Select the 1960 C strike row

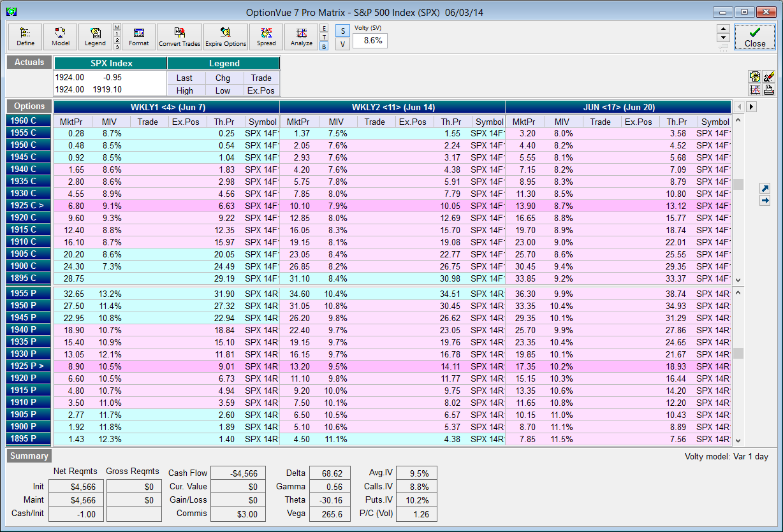(29, 120)
